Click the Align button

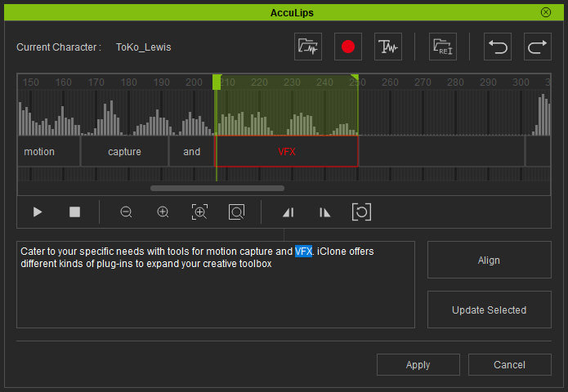point(489,260)
